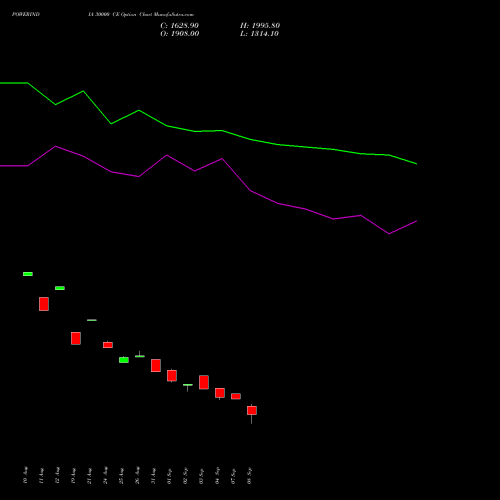The height and width of the screenshot is (500, 500).
Task: Select the red candle above 19 Aug
Action: pos(76,338)
